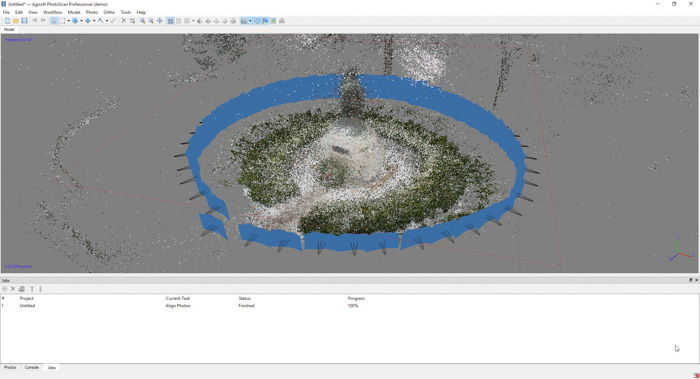Move job up with the arrow icon
The image size is (700, 379).
coord(32,289)
